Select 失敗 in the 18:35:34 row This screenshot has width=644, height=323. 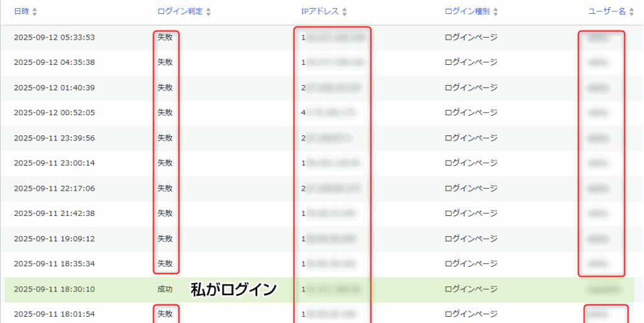coord(165,264)
